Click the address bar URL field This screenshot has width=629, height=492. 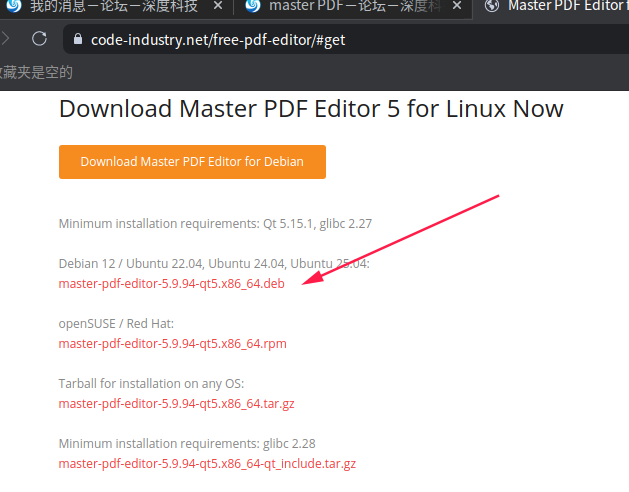pyautogui.click(x=346, y=39)
